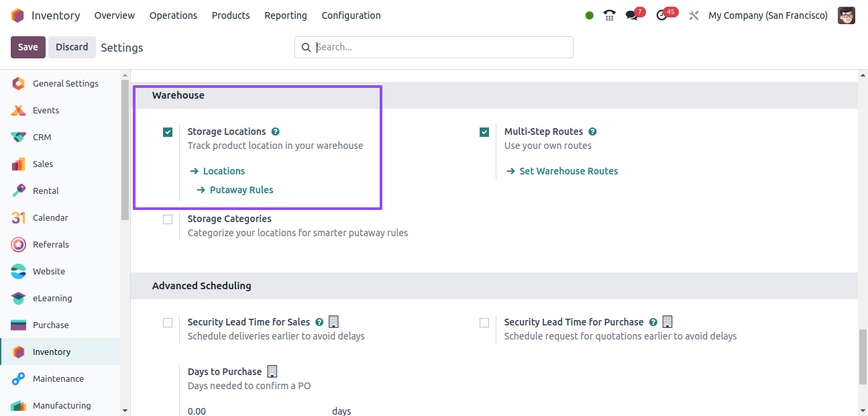The width and height of the screenshot is (868, 416).
Task: Open Inventory settings in sidebar
Action: [x=60, y=352]
